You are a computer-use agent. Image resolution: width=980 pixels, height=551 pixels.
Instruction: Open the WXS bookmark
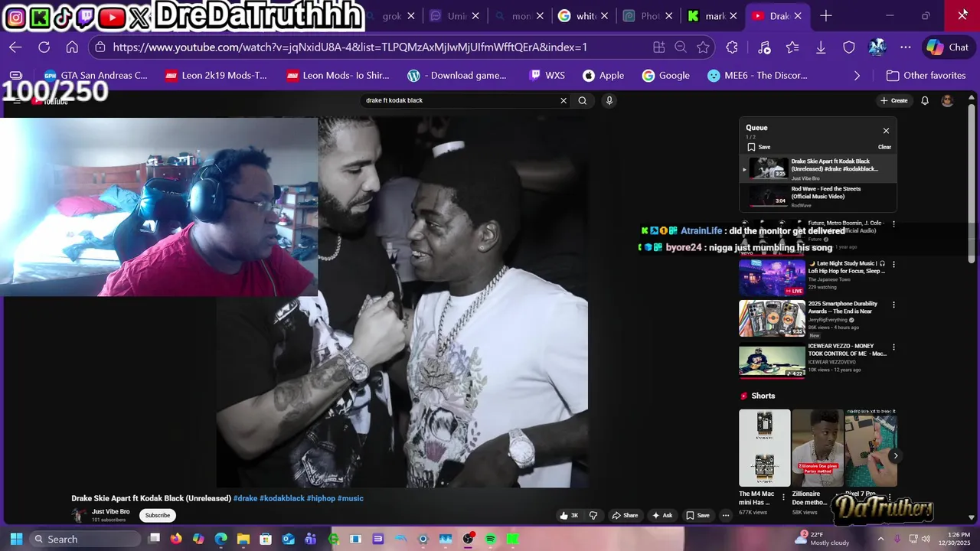coord(547,76)
